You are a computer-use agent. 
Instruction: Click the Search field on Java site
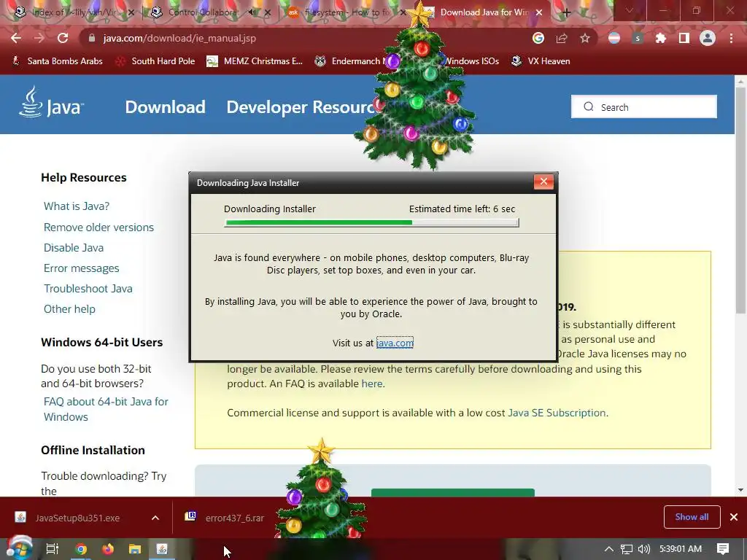644,106
